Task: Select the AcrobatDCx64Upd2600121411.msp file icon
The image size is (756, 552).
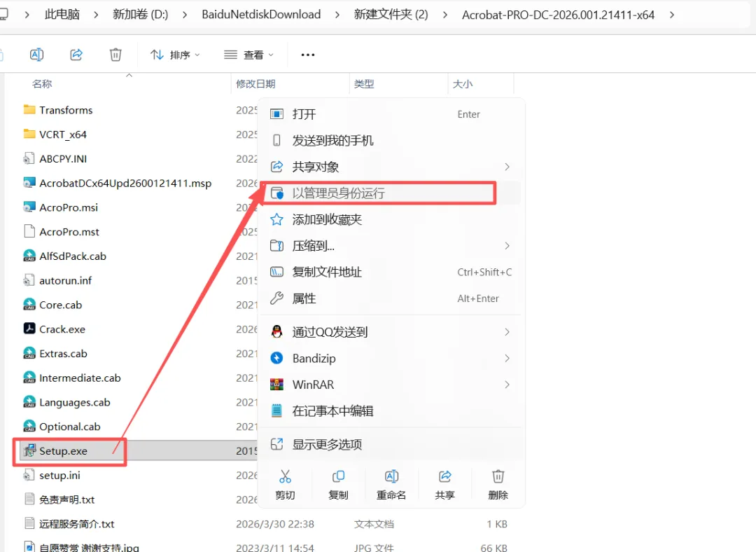Action: pyautogui.click(x=29, y=182)
